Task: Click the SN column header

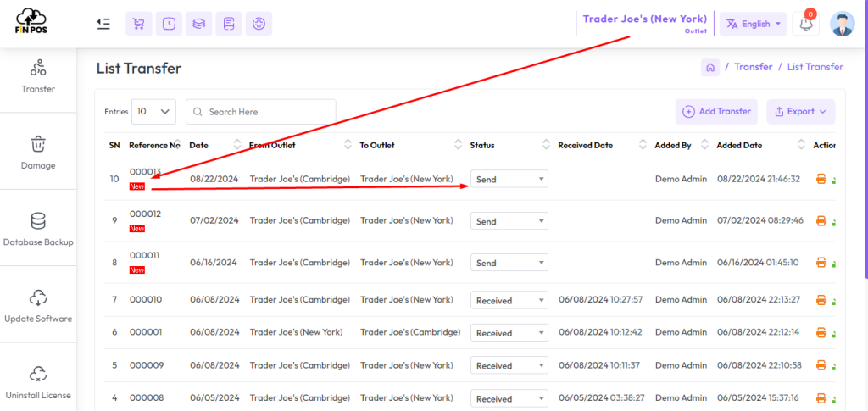Action: (114, 146)
